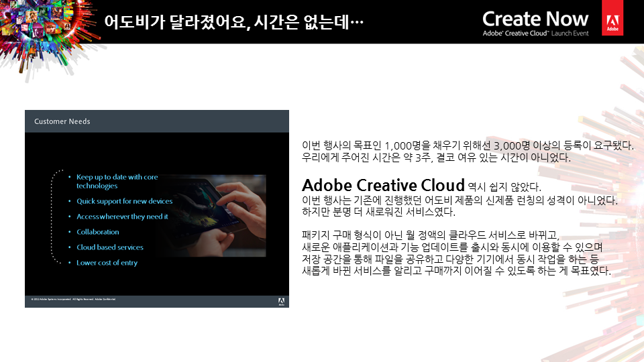Click the "Lower cost of entry" bullet

(107, 263)
